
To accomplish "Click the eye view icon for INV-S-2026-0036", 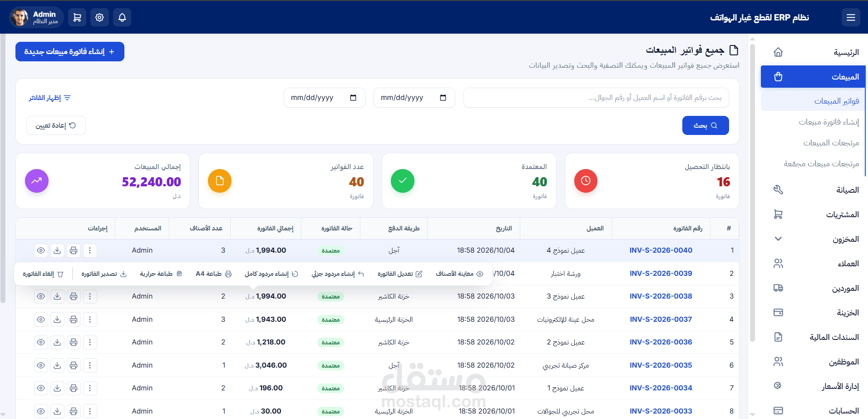I will (41, 342).
